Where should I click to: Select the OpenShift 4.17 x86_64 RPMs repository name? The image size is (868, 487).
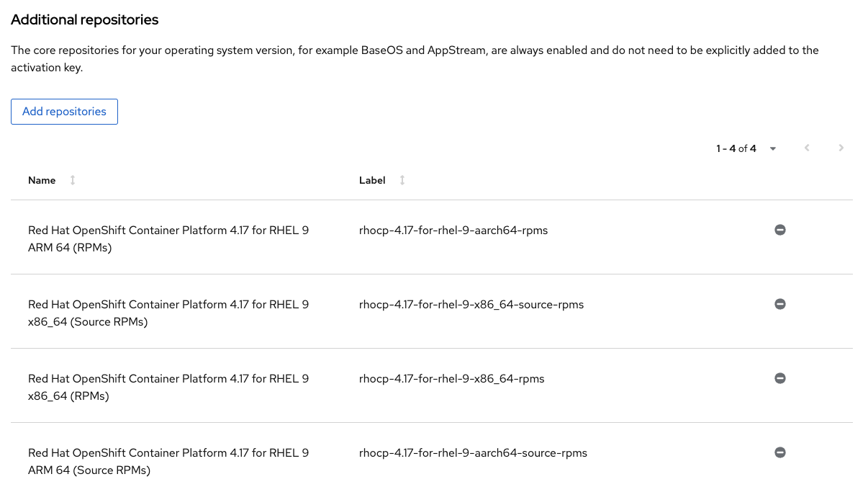(168, 387)
